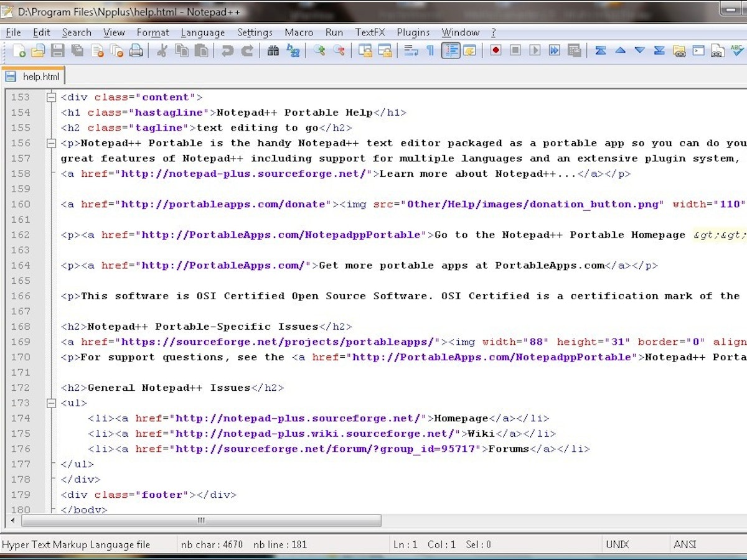Click the UNIX line-ending indicator
The width and height of the screenshot is (747, 560).
coord(617,544)
